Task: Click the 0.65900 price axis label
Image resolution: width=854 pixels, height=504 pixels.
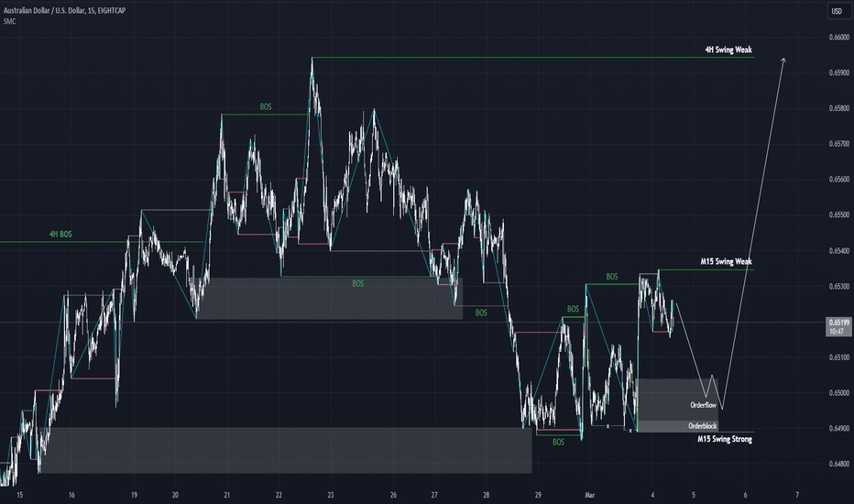Action: pos(838,72)
